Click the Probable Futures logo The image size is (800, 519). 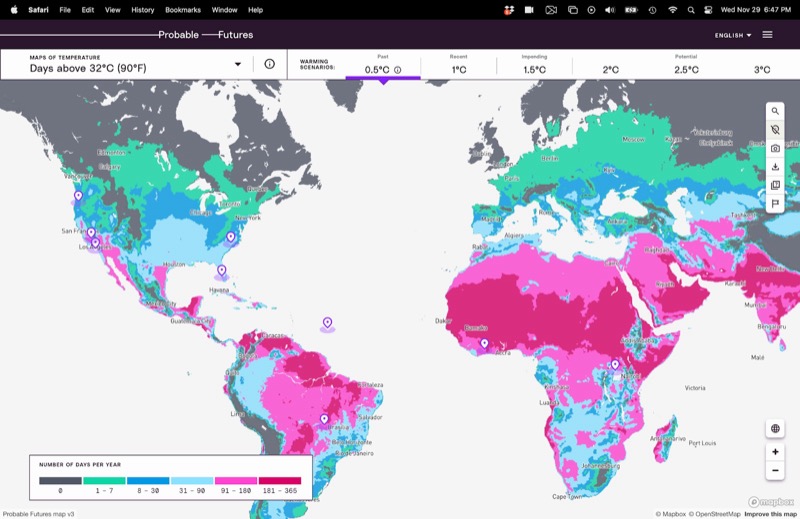click(x=206, y=35)
